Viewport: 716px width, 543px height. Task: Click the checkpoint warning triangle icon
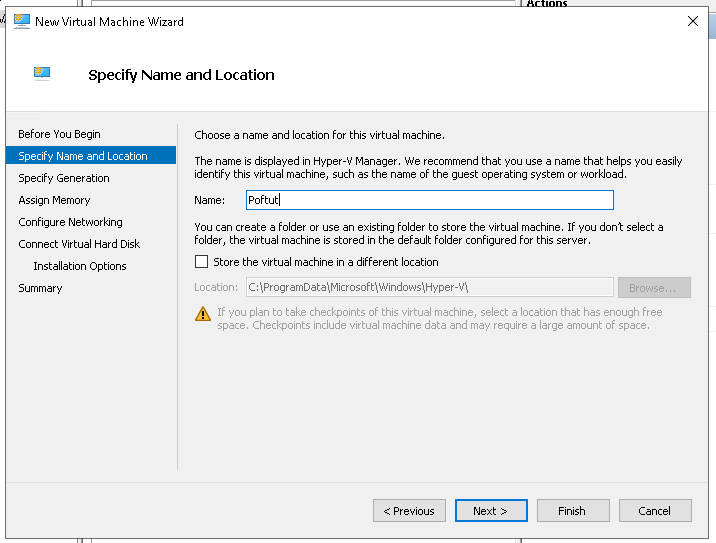pos(203,314)
